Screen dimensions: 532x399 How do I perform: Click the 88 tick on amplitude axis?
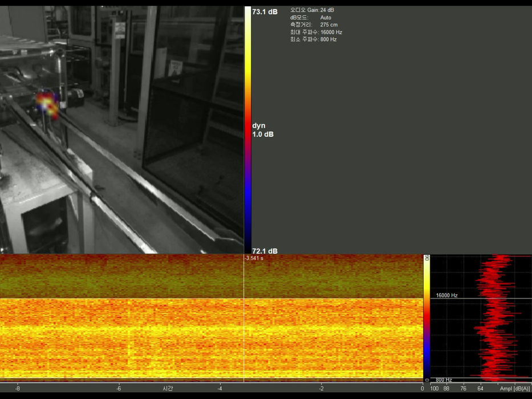pos(446,389)
